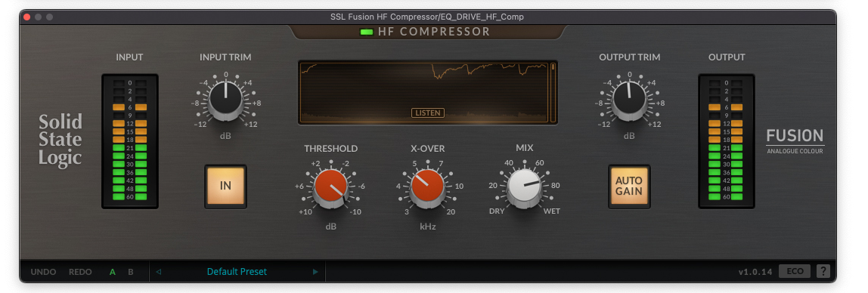Toggle ECO mode

click(795, 271)
